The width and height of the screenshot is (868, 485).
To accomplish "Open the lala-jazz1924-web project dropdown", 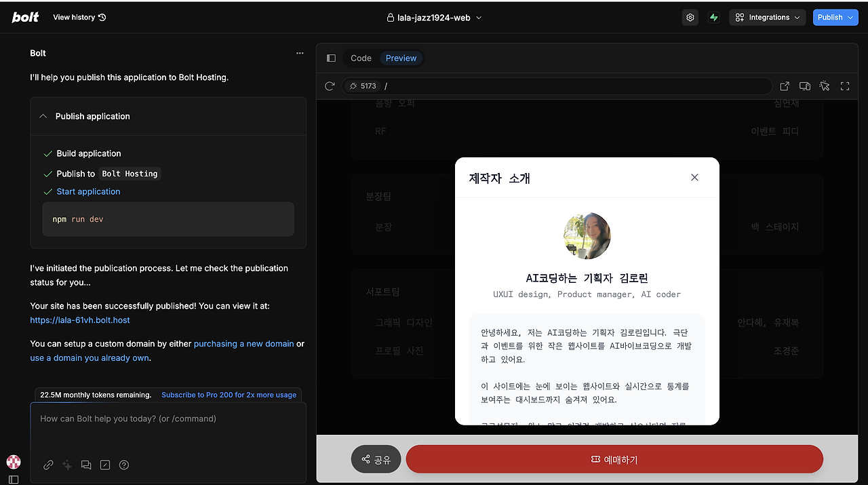I will [434, 18].
